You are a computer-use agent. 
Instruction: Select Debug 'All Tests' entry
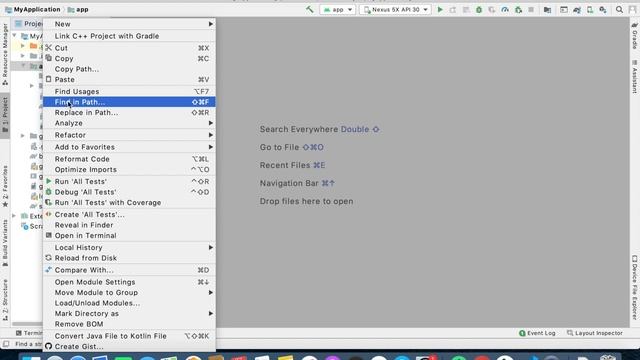(129, 192)
